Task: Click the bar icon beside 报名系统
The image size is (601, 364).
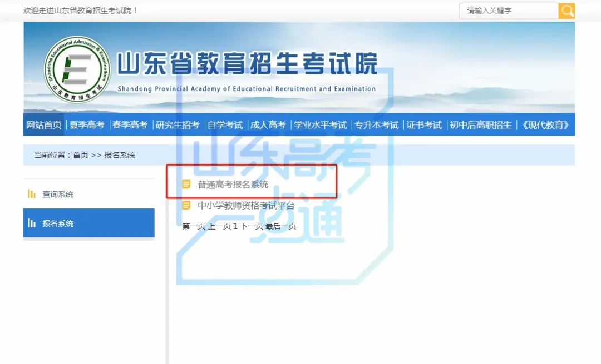Action: point(32,223)
